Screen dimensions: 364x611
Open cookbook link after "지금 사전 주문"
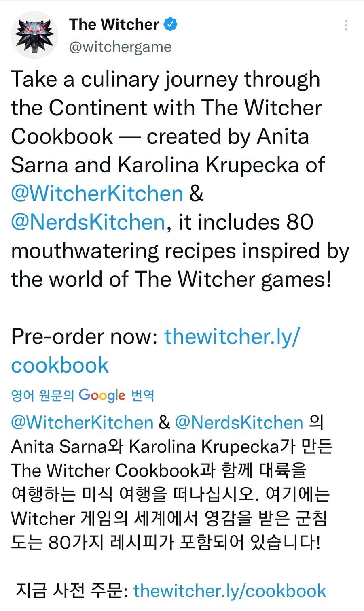tap(229, 591)
